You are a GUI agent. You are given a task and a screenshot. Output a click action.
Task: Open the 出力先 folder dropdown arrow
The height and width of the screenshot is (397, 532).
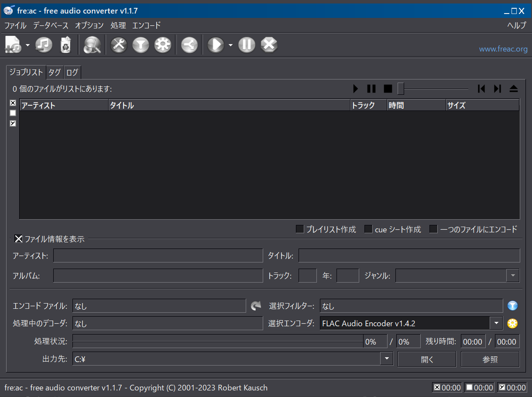coord(387,359)
